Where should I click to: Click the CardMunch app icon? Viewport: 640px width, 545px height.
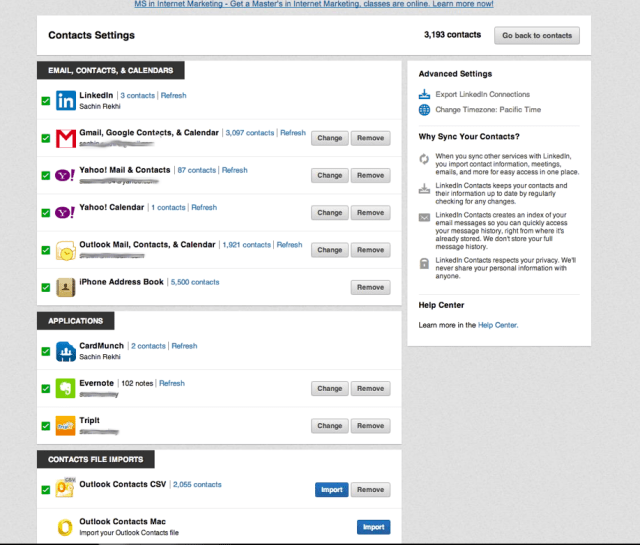point(65,351)
